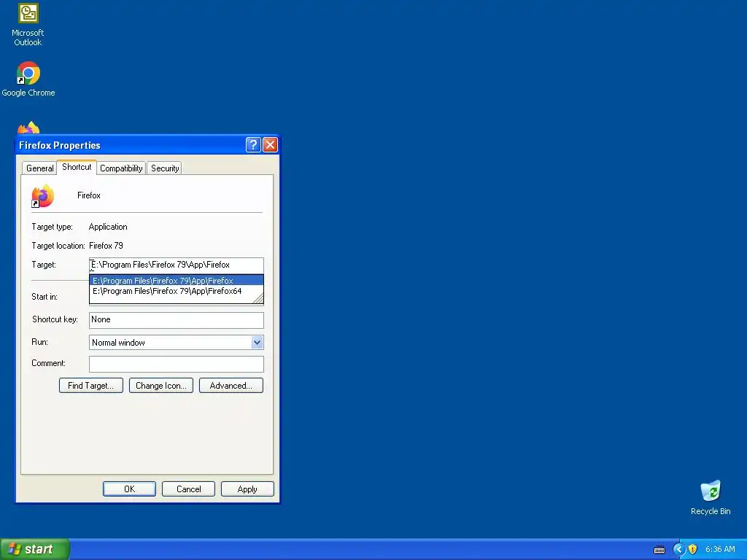Open Microsoft Outlook desktop icon
747x560 pixels.
(x=28, y=25)
